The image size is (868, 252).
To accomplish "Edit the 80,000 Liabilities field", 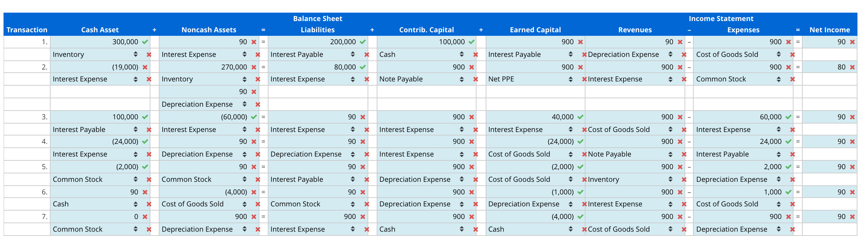I will click(313, 67).
